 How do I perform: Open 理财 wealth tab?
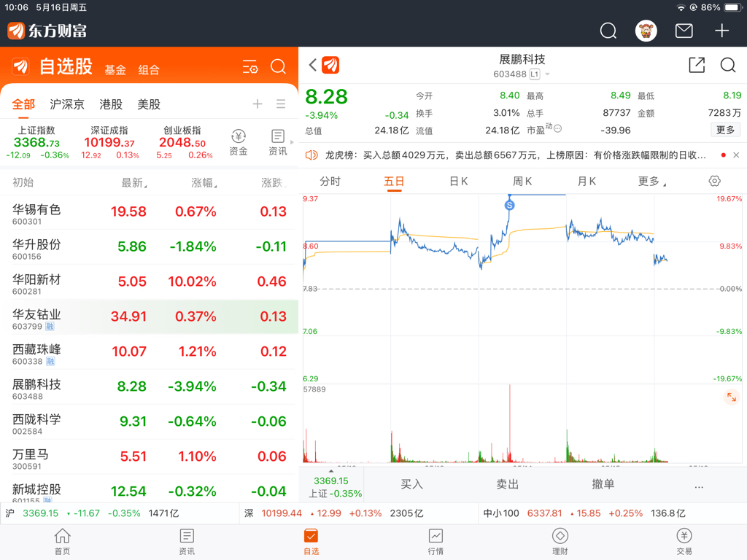coord(560,542)
